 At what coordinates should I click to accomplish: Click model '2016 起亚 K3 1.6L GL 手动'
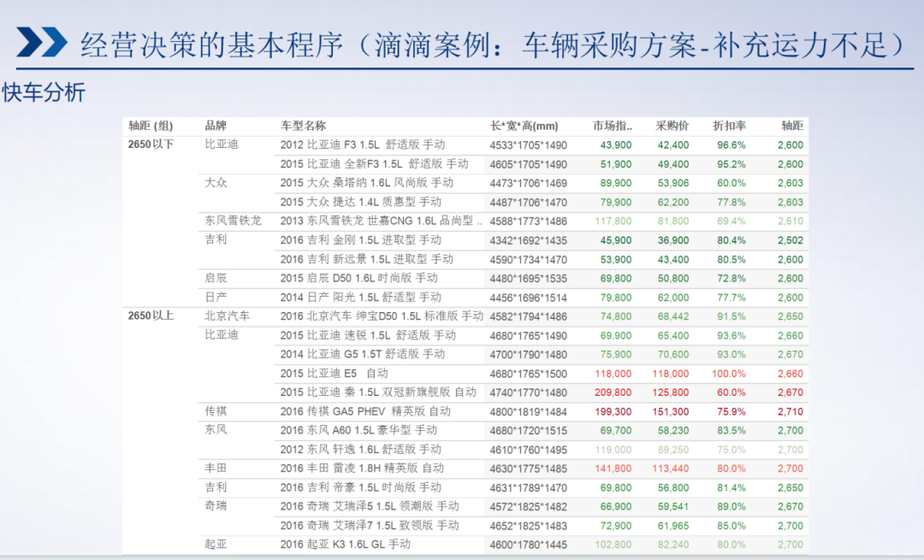click(346, 545)
